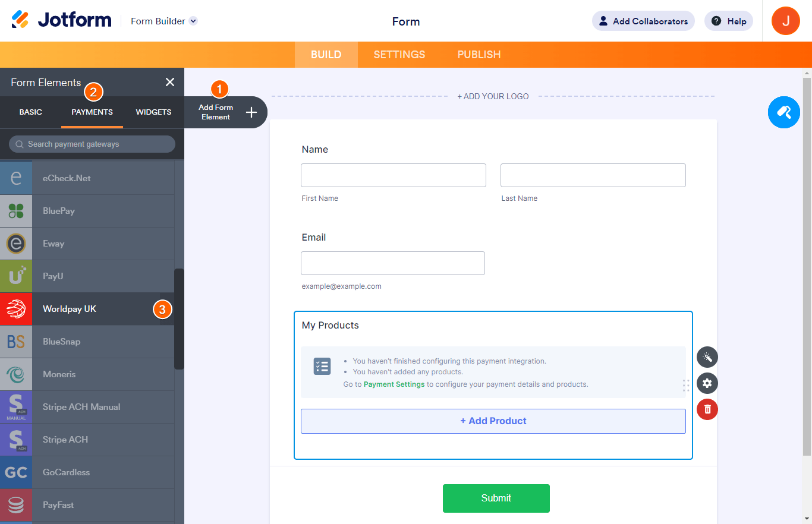Image resolution: width=812 pixels, height=524 pixels.
Task: Click the GoCardless gateway icon
Action: pos(16,472)
